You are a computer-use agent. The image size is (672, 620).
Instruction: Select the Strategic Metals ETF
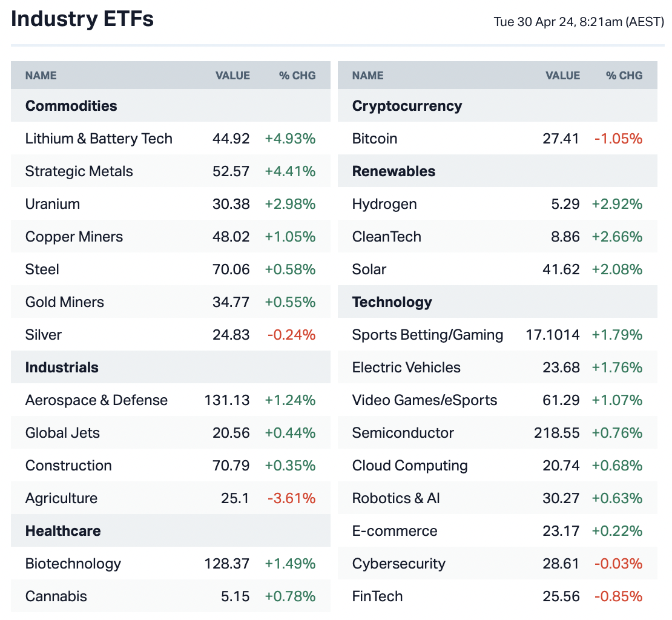point(79,171)
